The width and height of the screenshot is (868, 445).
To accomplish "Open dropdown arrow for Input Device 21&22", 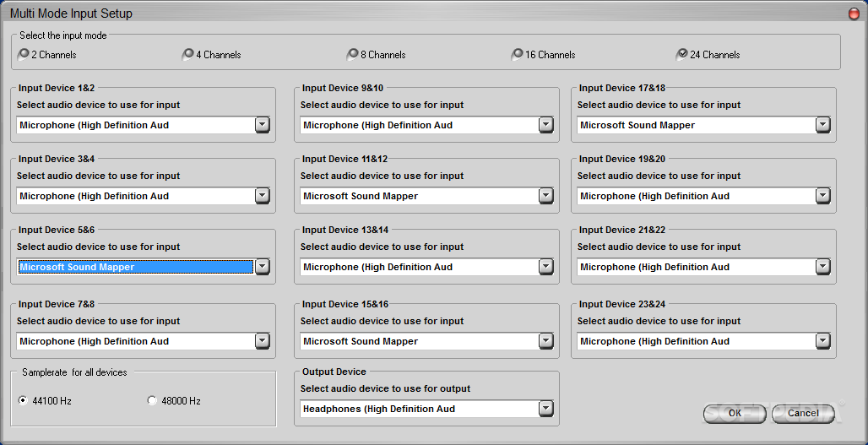I will [823, 267].
